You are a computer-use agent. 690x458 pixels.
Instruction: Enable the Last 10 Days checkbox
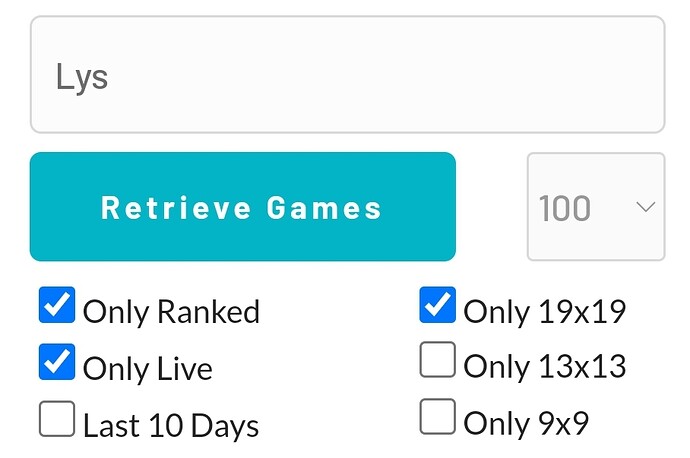pyautogui.click(x=57, y=419)
